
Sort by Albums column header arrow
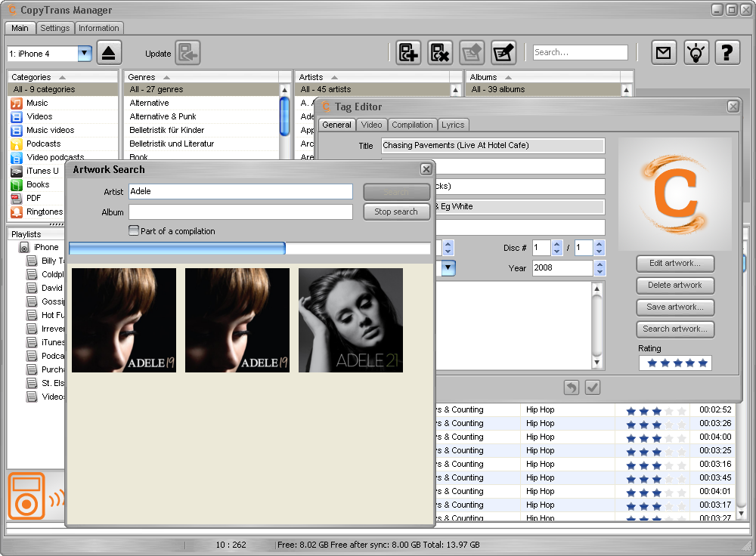(508, 77)
